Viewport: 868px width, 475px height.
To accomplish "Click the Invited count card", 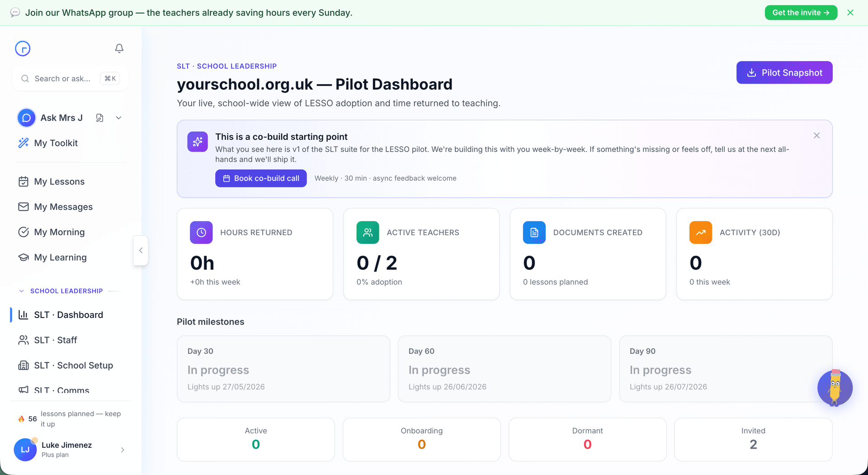I will (754, 439).
